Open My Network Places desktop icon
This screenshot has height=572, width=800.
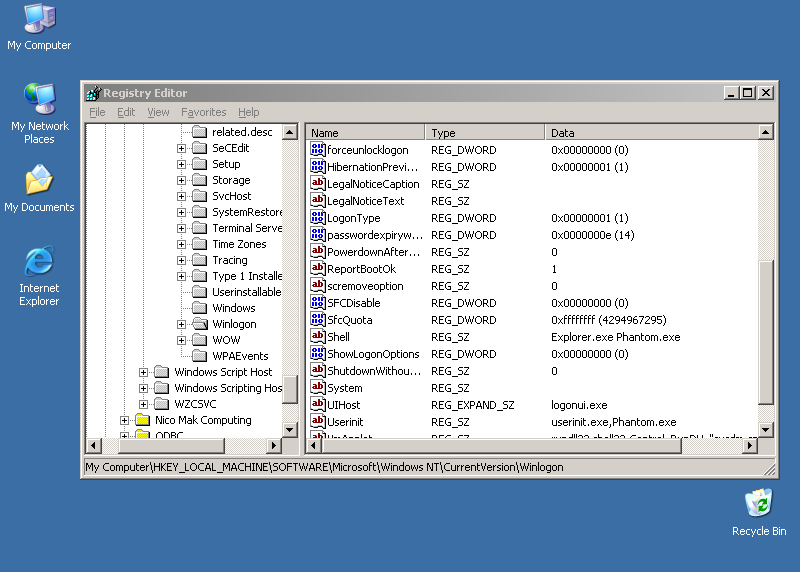tap(39, 113)
